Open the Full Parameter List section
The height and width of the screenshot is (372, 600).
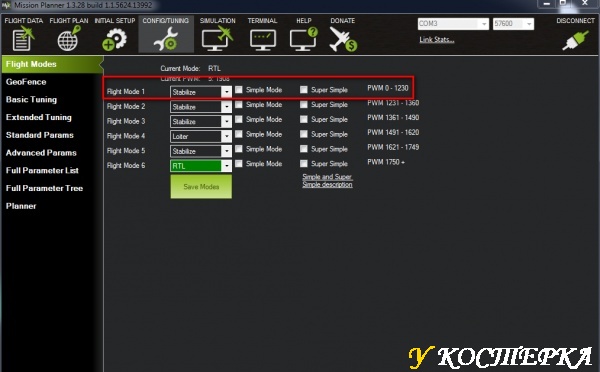coord(42,171)
